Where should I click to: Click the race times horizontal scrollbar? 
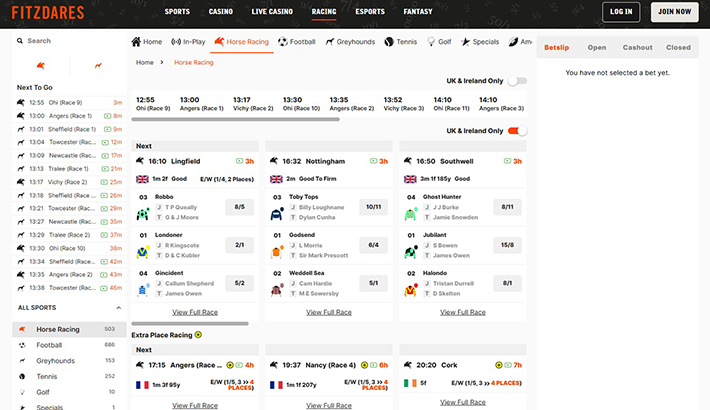pos(235,120)
